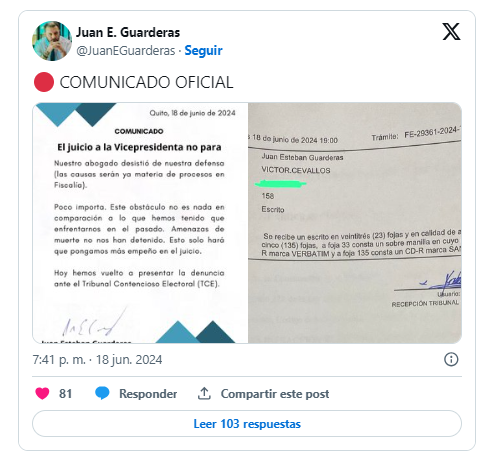The width and height of the screenshot is (500, 466).
Task: Click the Juan E. Guarderas display name
Action: coord(128,32)
